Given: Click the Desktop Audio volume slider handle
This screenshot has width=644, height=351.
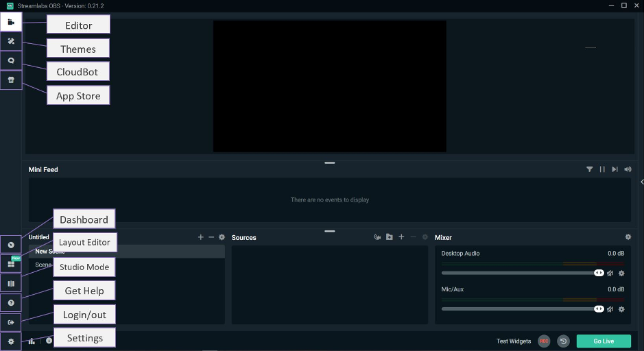Looking at the screenshot, I should (599, 273).
